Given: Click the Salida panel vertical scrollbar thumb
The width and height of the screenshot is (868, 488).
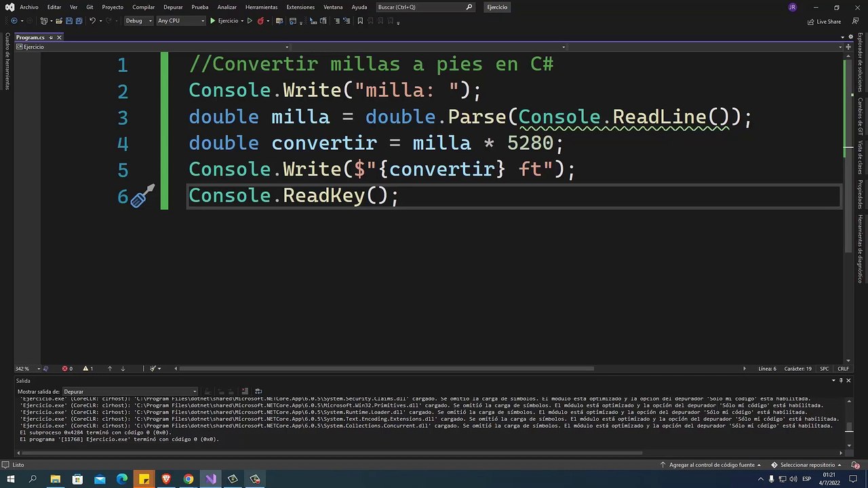Looking at the screenshot, I should pyautogui.click(x=849, y=427).
